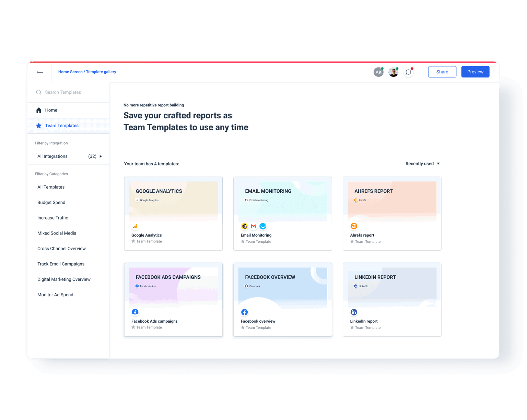Select the Ahrefs icon on the Ahrefs report card
This screenshot has width=527, height=420.
coord(354,226)
